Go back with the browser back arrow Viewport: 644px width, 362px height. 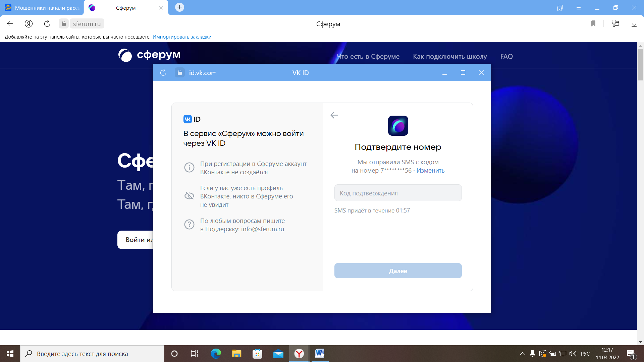click(10, 23)
